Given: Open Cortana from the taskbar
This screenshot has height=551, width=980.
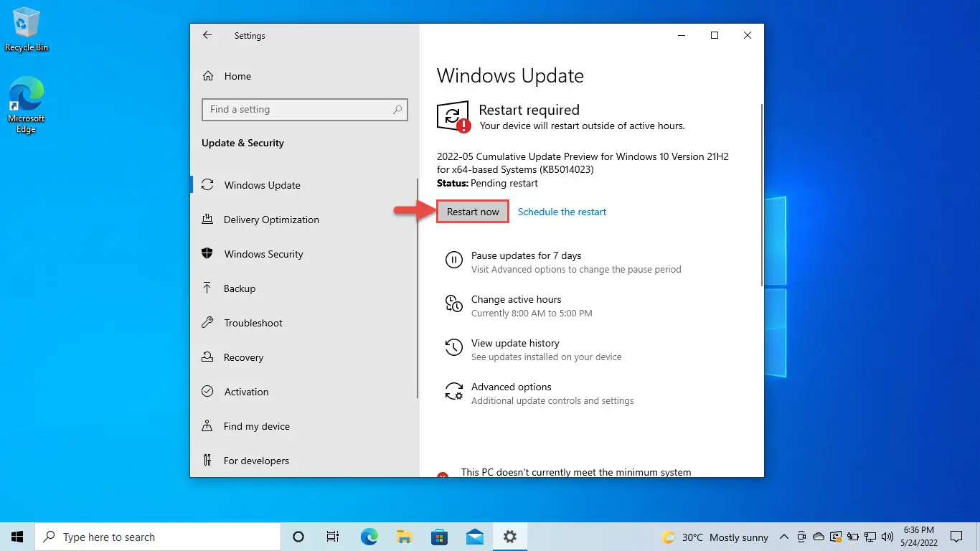Looking at the screenshot, I should (298, 537).
